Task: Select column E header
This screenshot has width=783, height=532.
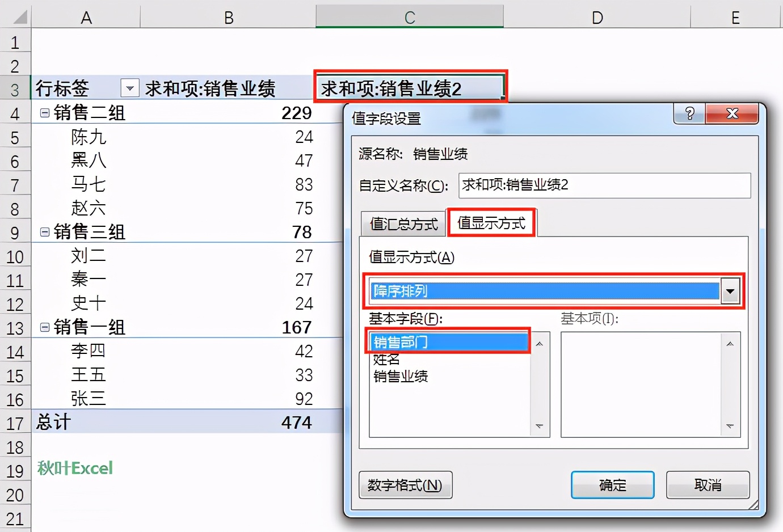Action: pyautogui.click(x=735, y=17)
